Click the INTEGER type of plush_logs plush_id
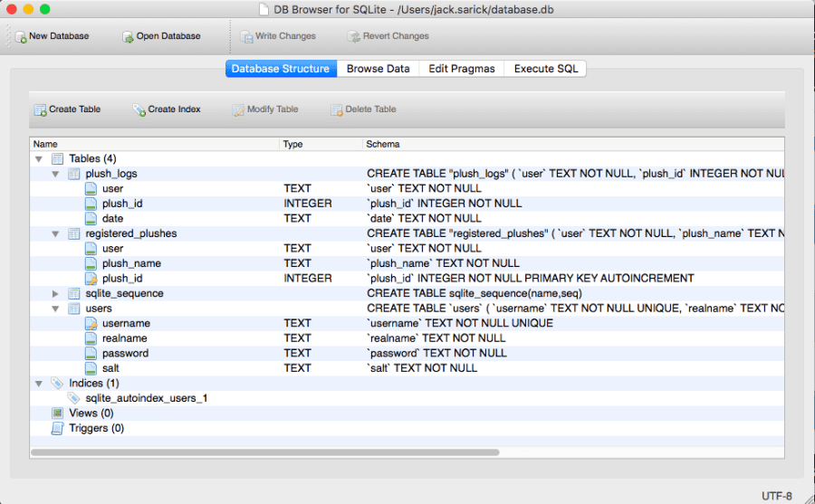815x504 pixels. pyautogui.click(x=308, y=204)
